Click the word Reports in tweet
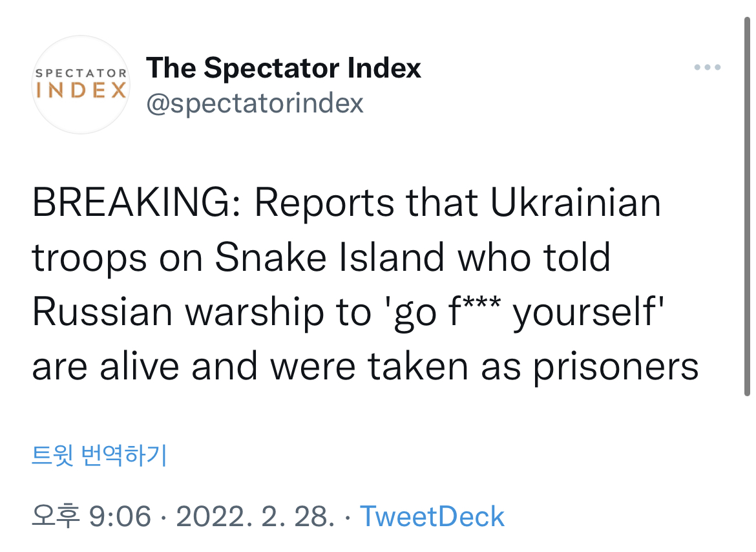 click(x=324, y=203)
